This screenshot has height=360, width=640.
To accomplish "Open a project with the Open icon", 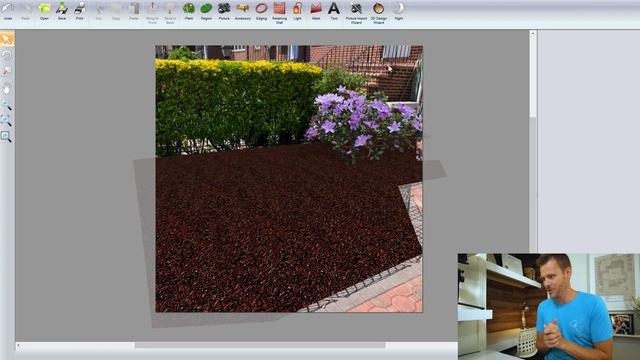I will pos(44,11).
